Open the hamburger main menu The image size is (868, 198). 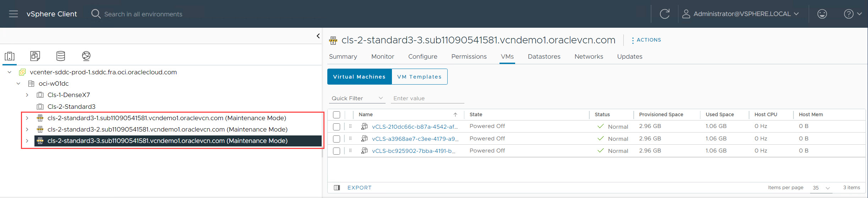point(13,14)
